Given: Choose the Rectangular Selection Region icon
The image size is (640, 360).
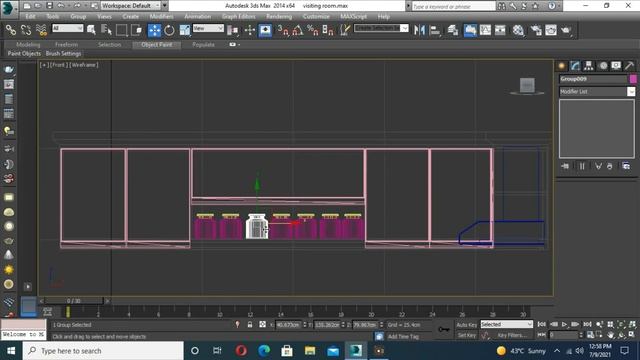Looking at the screenshot, I should coord(121,30).
